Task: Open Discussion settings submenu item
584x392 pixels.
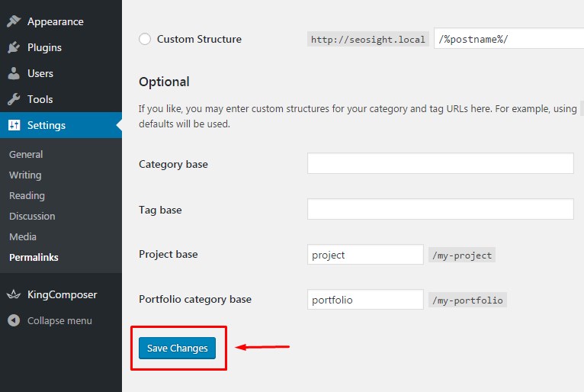Action: click(x=32, y=216)
